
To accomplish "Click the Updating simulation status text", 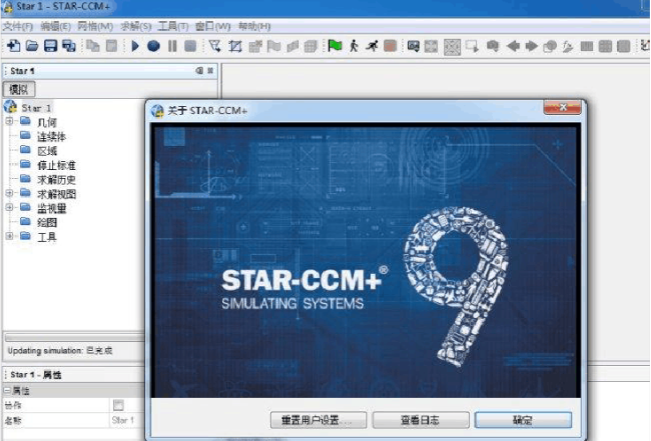I will coord(60,350).
